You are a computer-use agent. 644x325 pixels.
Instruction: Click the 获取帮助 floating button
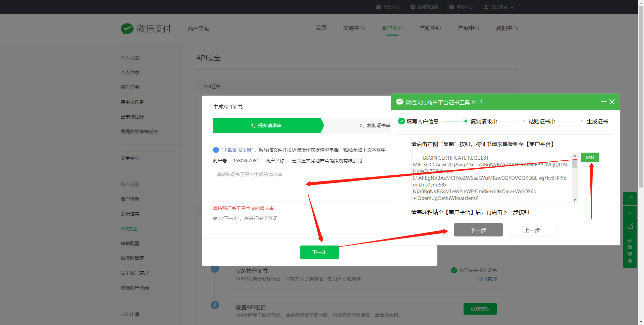[630, 251]
